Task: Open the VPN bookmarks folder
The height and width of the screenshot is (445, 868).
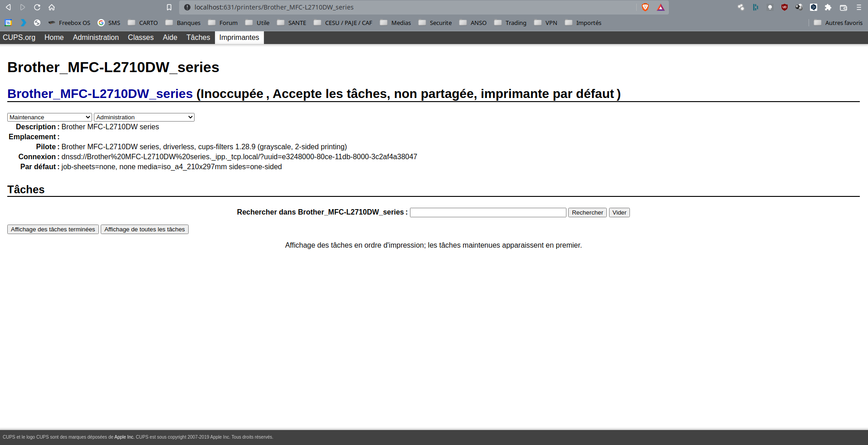Action: (546, 23)
